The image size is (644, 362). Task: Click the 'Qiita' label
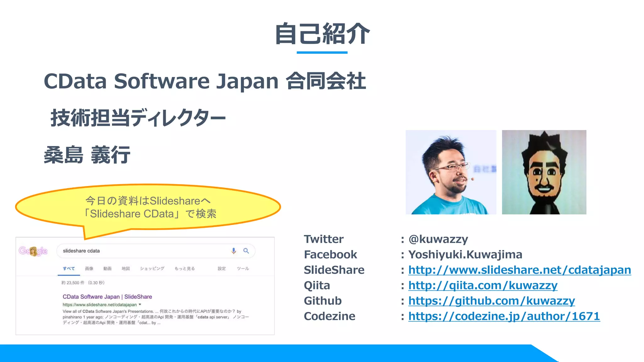coord(317,285)
